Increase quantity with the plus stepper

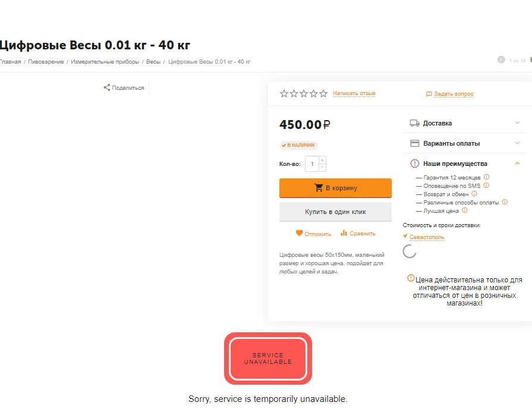coord(322,160)
